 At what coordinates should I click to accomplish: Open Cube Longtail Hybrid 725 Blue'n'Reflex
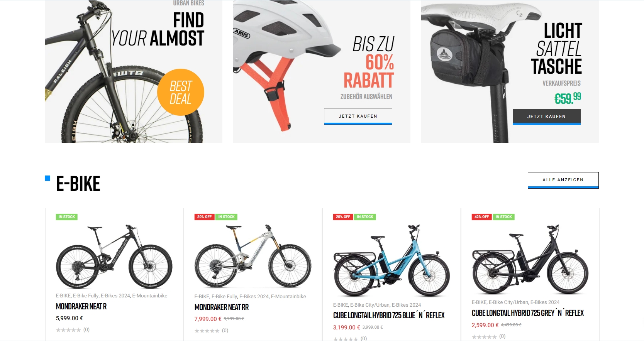[x=389, y=316]
